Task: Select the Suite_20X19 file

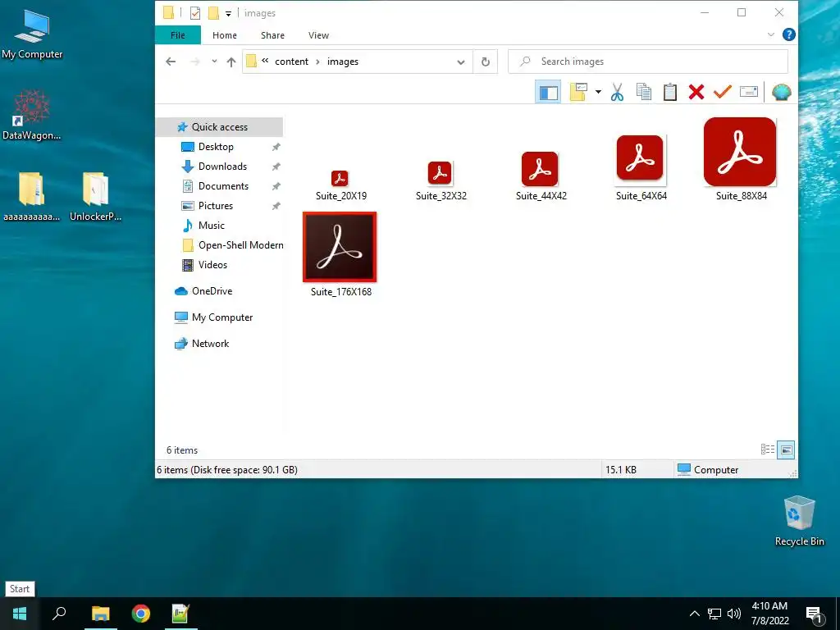Action: pos(340,185)
